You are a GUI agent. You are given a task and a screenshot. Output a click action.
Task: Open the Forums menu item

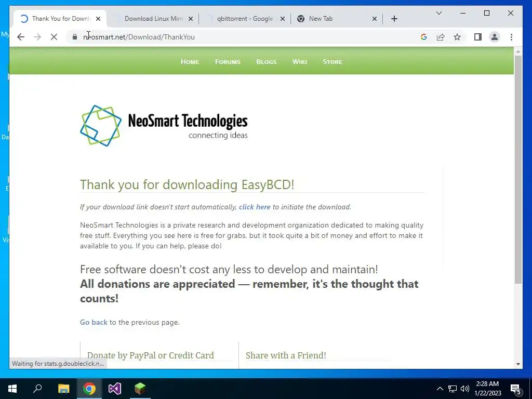pyautogui.click(x=228, y=62)
